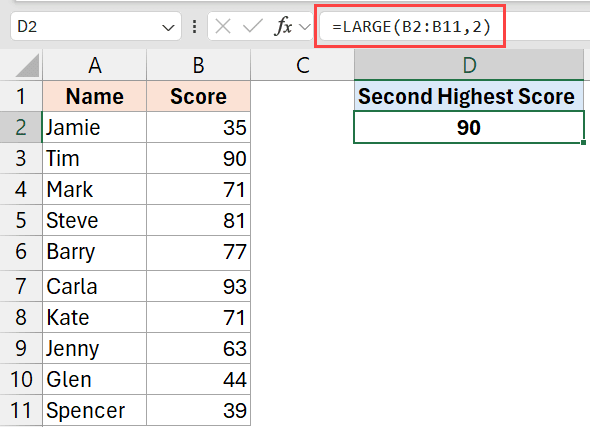The height and width of the screenshot is (427, 590).
Task: Select column A header
Action: (x=95, y=65)
